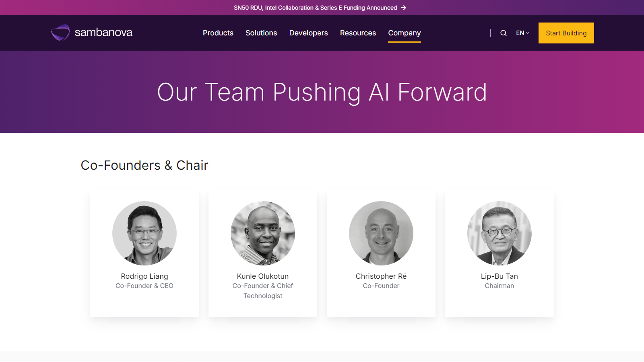Select the Christopher Ré name text
The image size is (644, 362).
pos(381,276)
